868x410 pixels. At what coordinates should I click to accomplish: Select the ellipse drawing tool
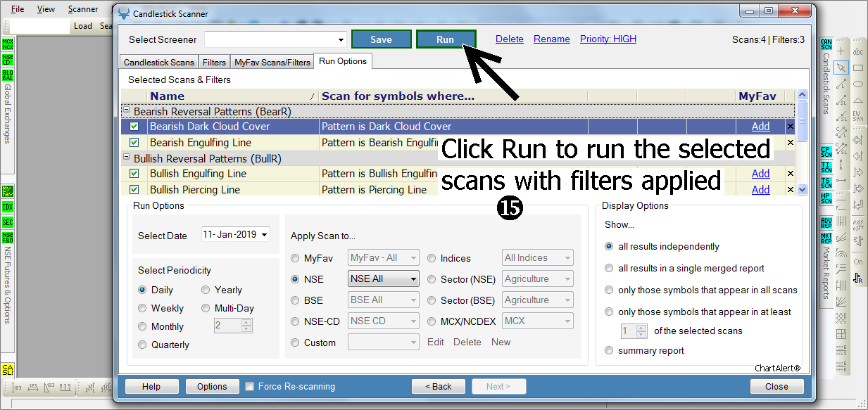tap(858, 84)
